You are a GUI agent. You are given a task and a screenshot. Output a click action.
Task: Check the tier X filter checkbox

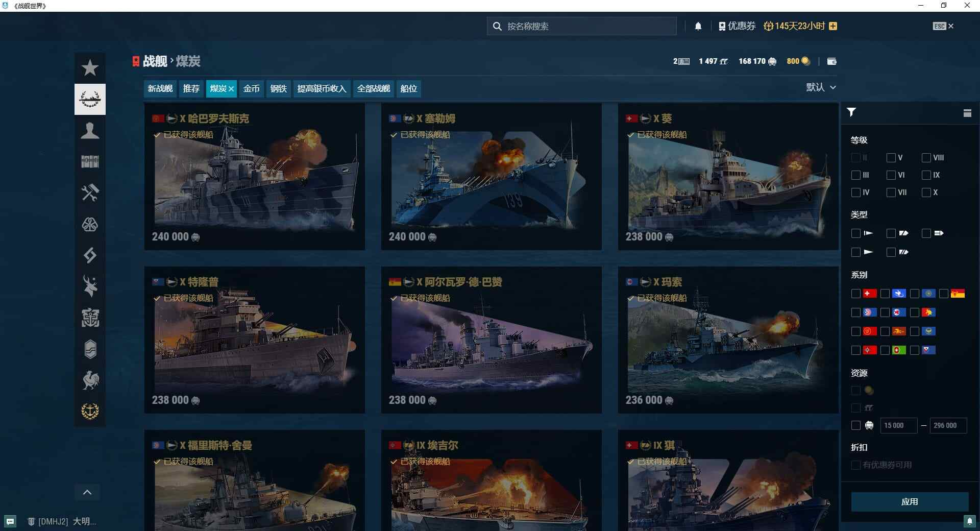point(926,192)
